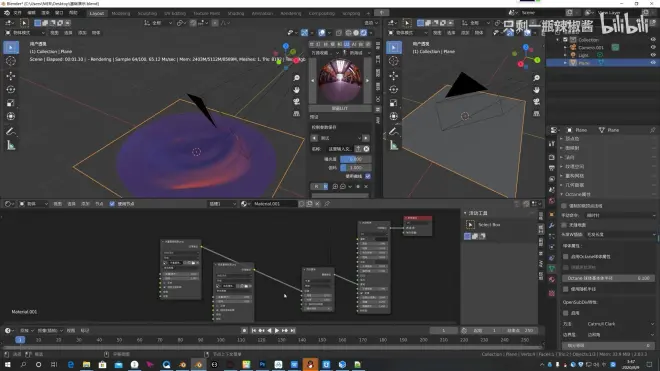The height and width of the screenshot is (371, 660).
Task: Select the Rotate tool in right viewport toolbar
Action: 394,89
